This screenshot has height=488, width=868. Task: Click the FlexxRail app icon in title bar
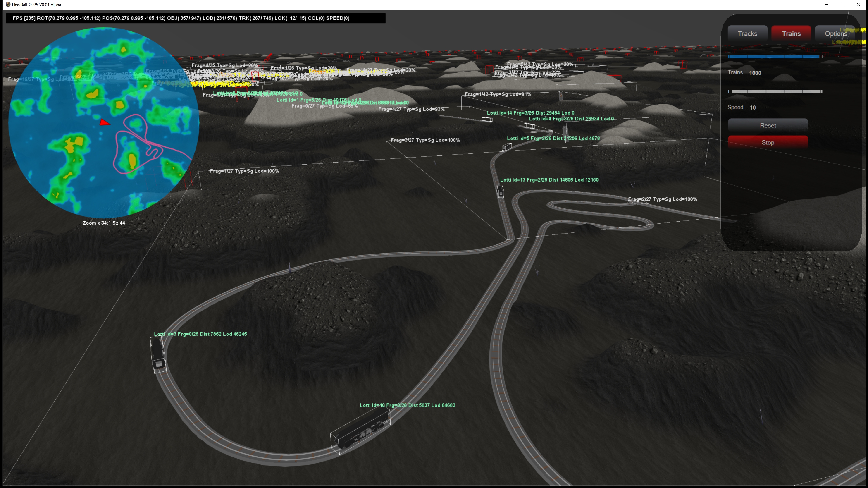click(x=8, y=4)
